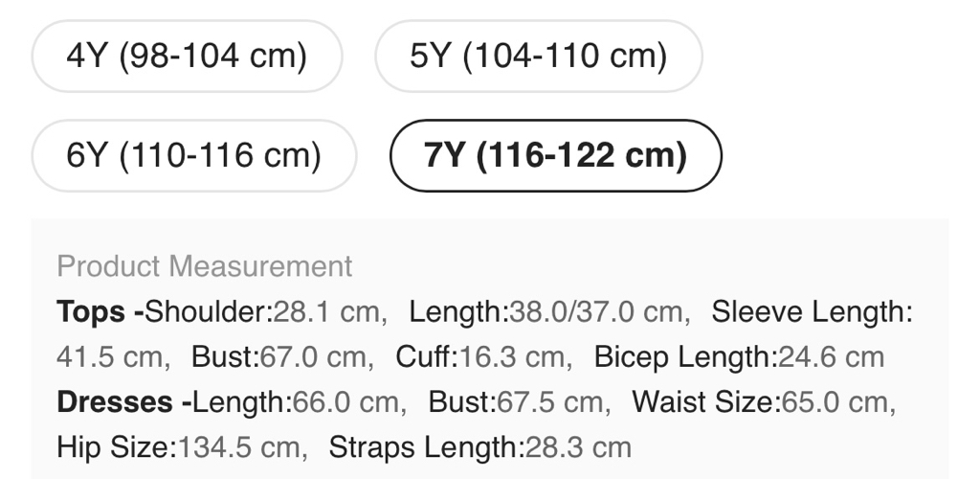Pick the 6Y (110-116 cm) size
The width and height of the screenshot is (980, 479).
[x=193, y=155]
